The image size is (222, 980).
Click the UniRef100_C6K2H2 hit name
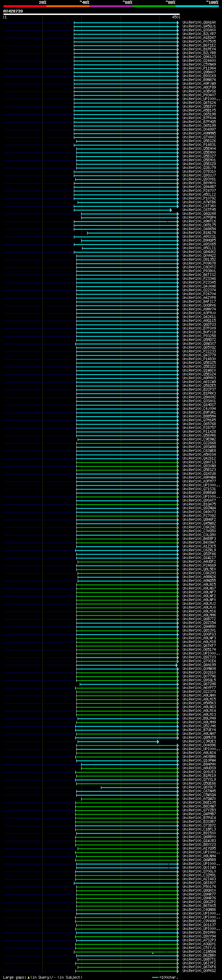pyautogui.click(x=199, y=527)
